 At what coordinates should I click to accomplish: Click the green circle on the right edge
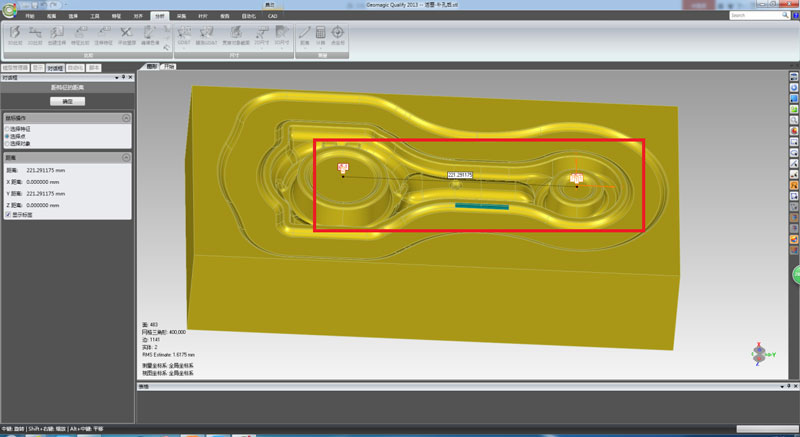coord(797,275)
